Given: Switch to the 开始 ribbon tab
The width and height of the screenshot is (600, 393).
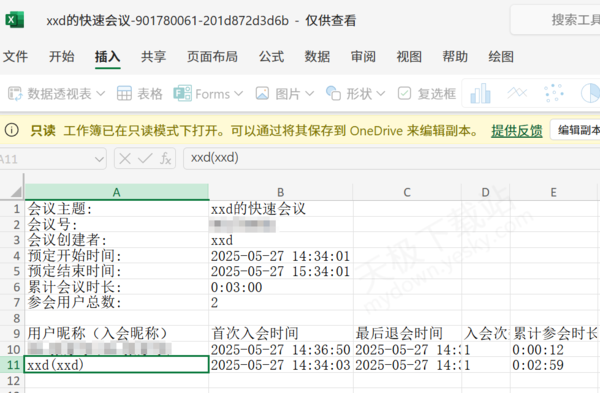Looking at the screenshot, I should tap(62, 57).
